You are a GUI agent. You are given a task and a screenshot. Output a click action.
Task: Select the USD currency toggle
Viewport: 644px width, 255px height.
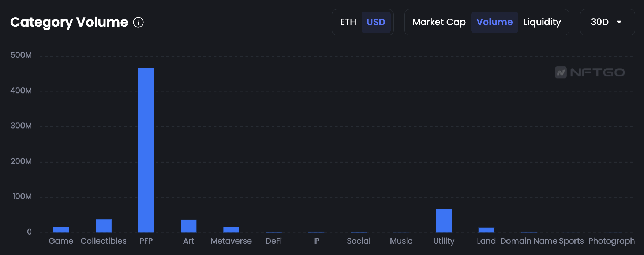click(376, 22)
